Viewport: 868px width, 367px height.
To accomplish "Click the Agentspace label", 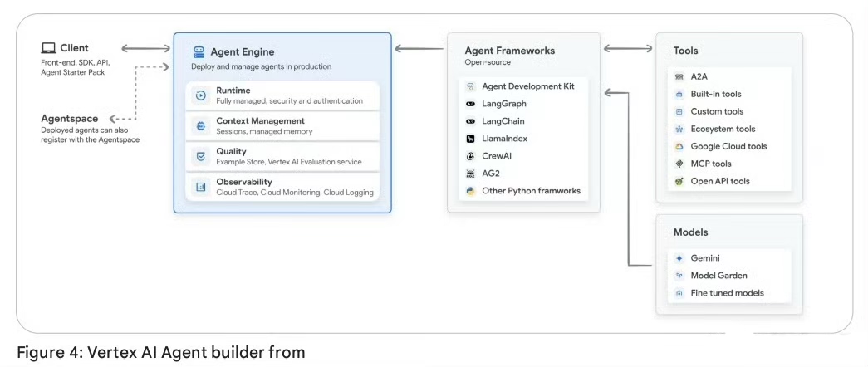I will 70,119.
